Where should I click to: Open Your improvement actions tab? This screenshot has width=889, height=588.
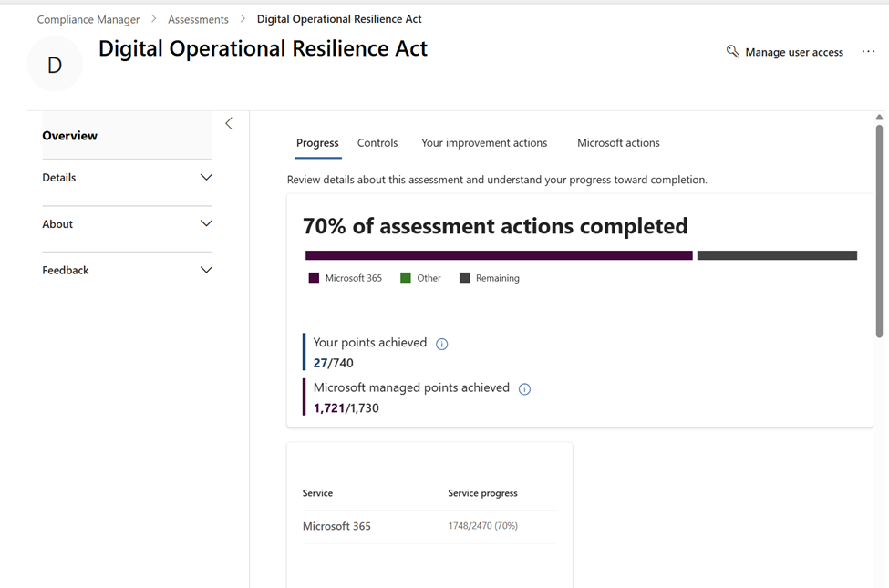point(484,143)
